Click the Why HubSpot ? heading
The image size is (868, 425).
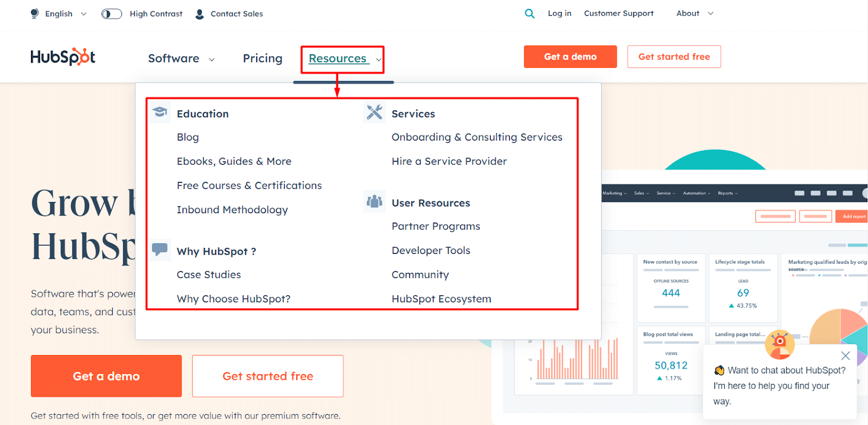pos(216,251)
